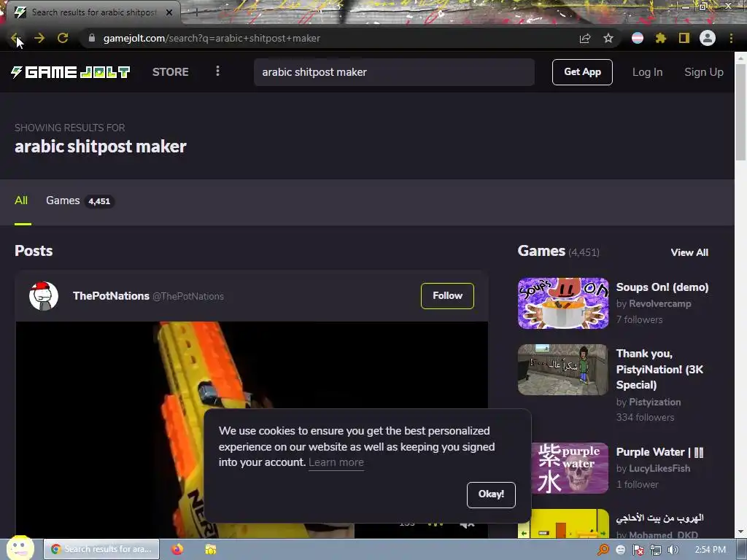
Task: Go to Game Jolt home via logo
Action: coord(71,72)
